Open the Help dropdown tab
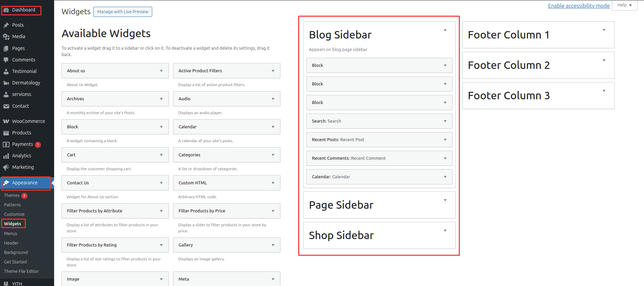Screen dimensions: 644x286 tap(624, 5)
